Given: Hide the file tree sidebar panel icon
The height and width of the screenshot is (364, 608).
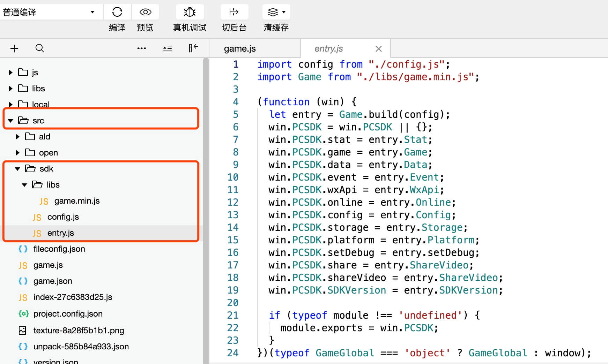Looking at the screenshot, I should point(193,48).
